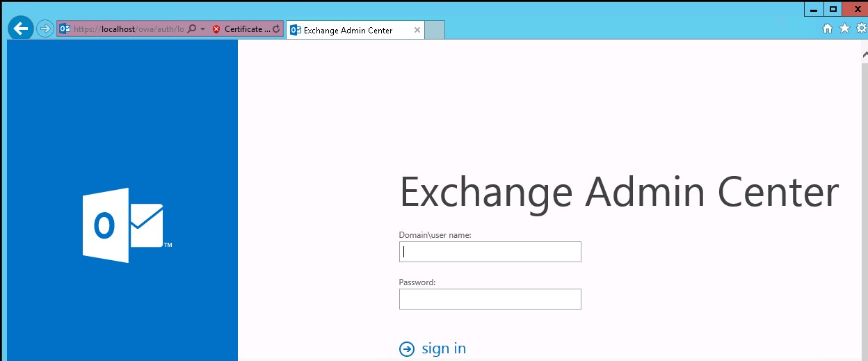Refresh the page with the reload icon
868x361 pixels.
point(277,29)
